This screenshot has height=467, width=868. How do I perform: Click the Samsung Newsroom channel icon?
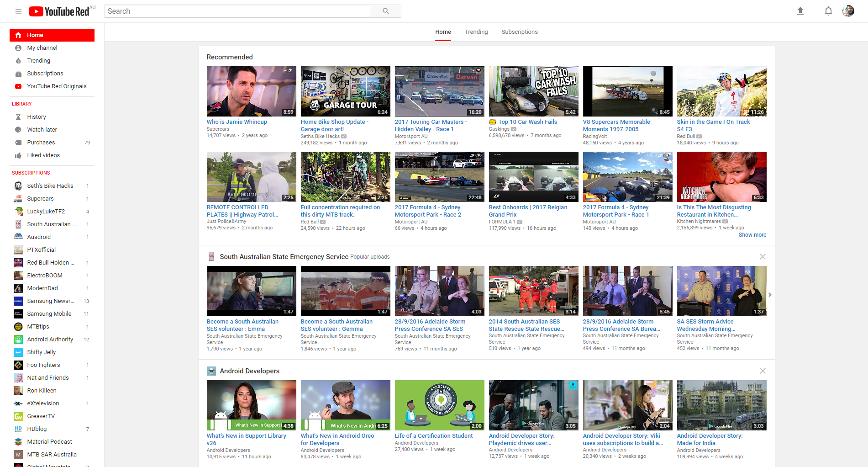click(18, 301)
